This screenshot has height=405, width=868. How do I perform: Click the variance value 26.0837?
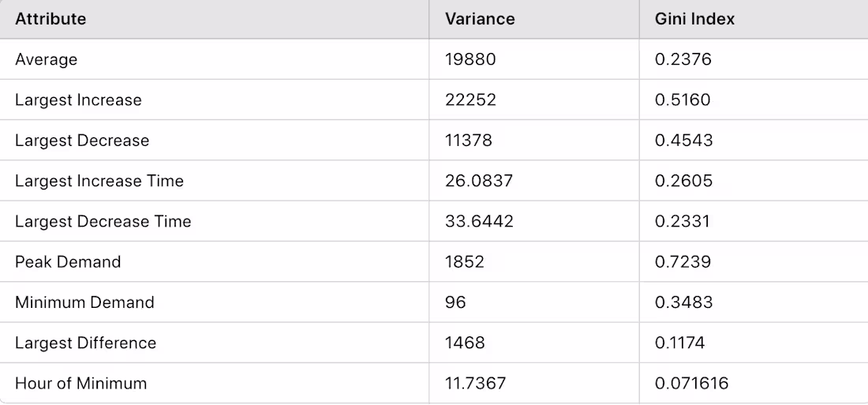click(x=479, y=181)
